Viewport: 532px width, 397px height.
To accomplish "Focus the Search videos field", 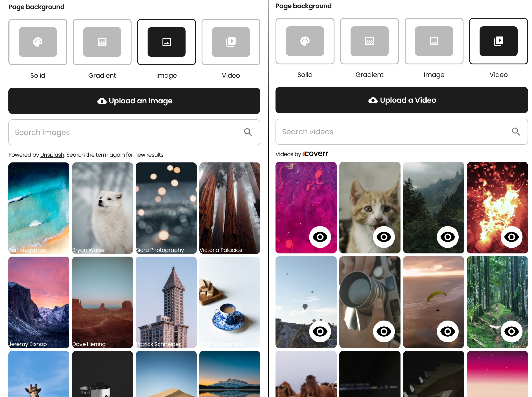I will pos(402,132).
